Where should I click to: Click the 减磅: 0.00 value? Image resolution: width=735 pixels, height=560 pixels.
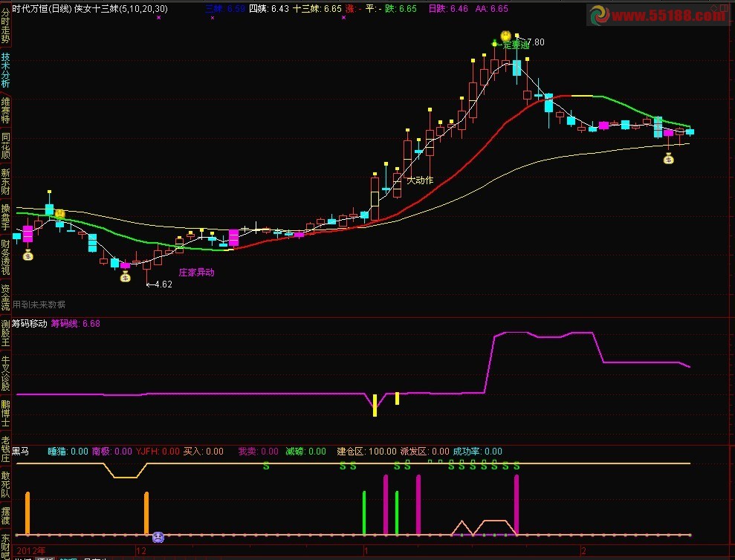click(305, 452)
